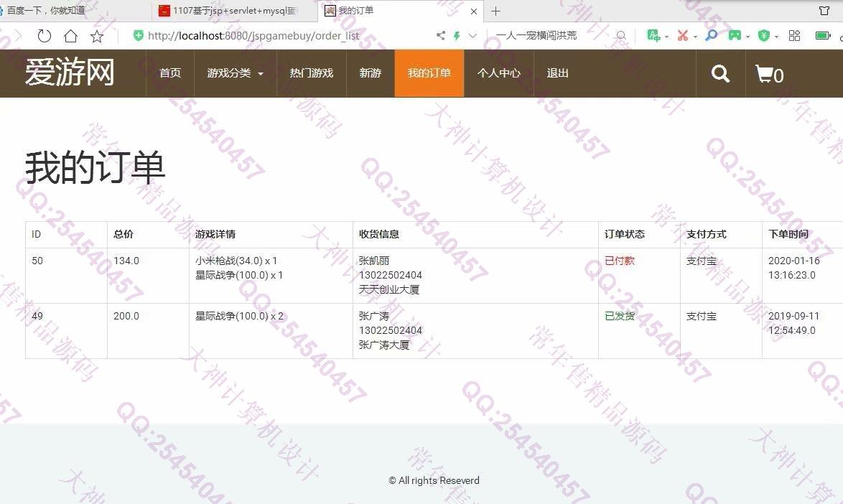Open dropdown arrow next to shield extension
This screenshot has height=504, width=843.
776,37
